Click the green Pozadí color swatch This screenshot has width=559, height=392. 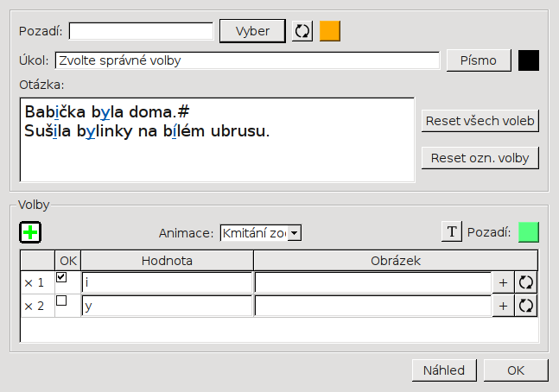528,231
